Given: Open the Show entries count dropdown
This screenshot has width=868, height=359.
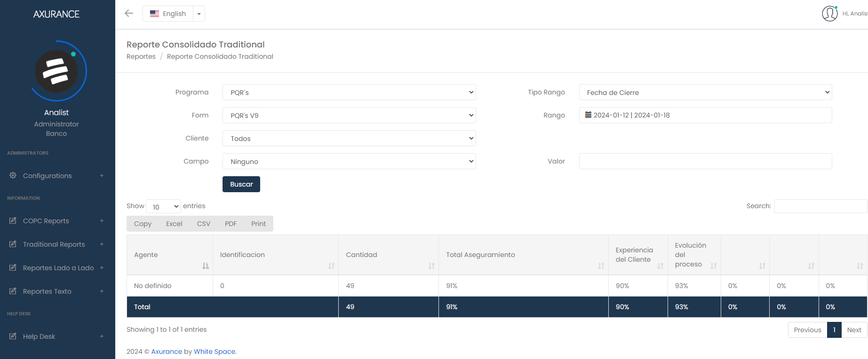Looking at the screenshot, I should click(164, 206).
